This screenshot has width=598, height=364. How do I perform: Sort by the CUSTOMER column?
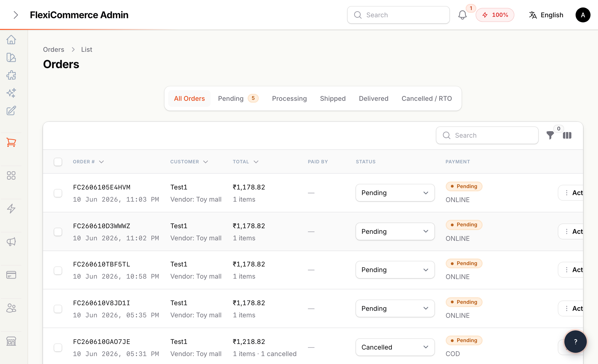tap(189, 162)
